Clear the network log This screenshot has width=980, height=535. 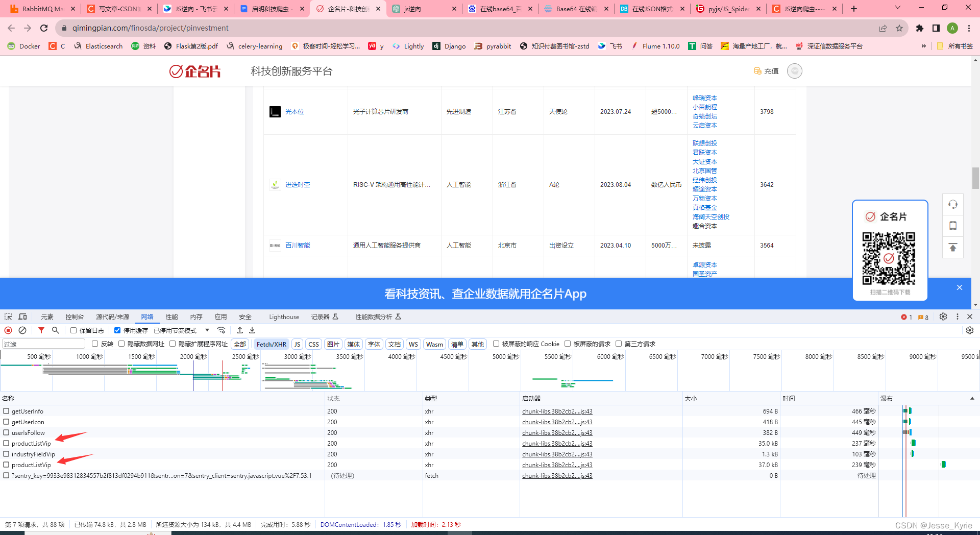[22, 330]
